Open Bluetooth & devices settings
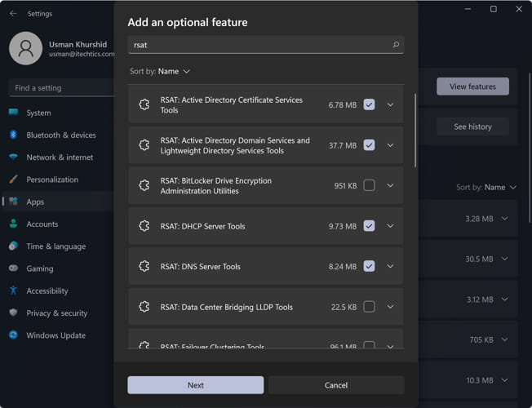532x408 pixels. (x=58, y=135)
